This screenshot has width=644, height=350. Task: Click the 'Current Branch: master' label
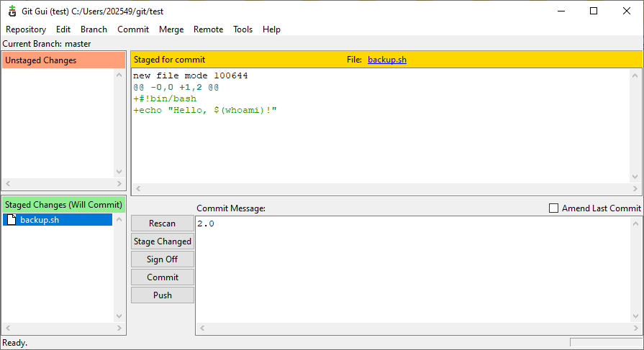tap(46, 44)
